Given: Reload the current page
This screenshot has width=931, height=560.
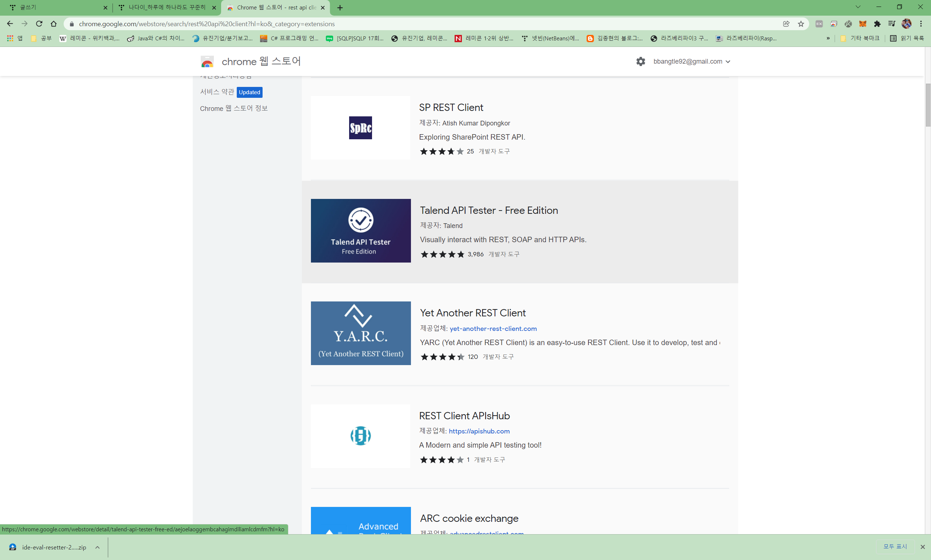Looking at the screenshot, I should tap(39, 24).
